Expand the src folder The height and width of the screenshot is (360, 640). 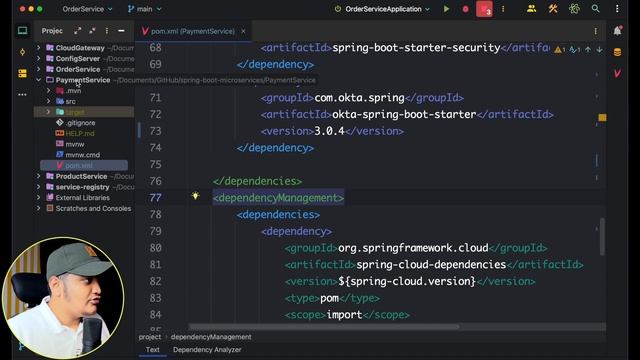pos(49,101)
